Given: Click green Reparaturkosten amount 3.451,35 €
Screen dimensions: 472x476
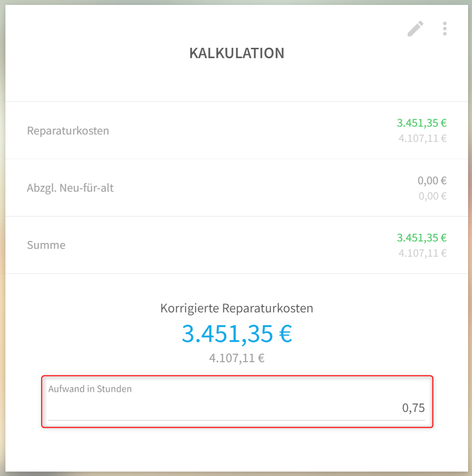Looking at the screenshot, I should 422,123.
